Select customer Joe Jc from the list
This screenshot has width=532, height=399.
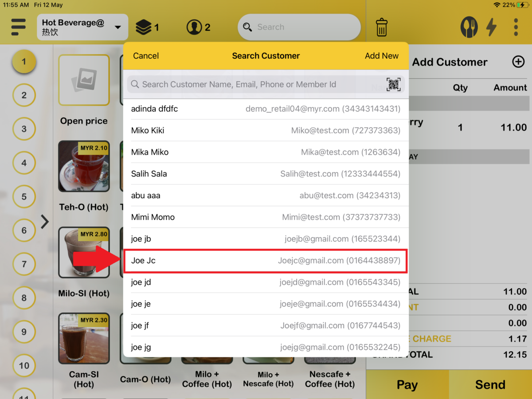click(x=265, y=261)
